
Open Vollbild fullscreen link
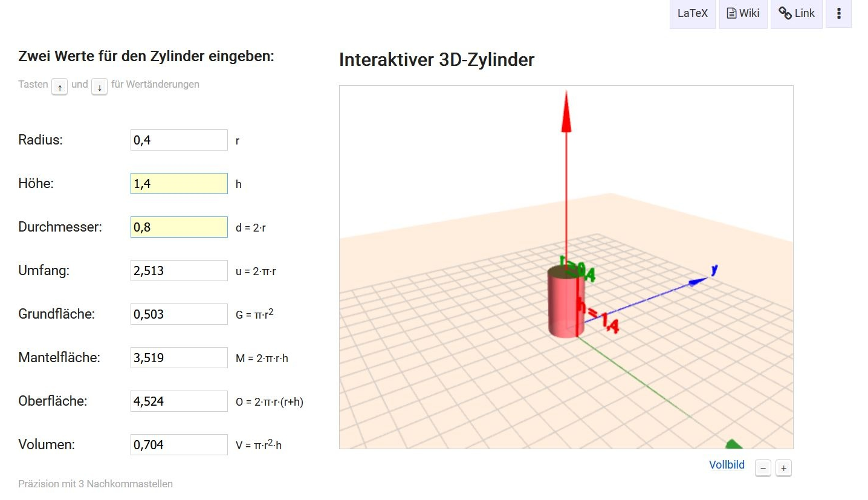pyautogui.click(x=727, y=465)
